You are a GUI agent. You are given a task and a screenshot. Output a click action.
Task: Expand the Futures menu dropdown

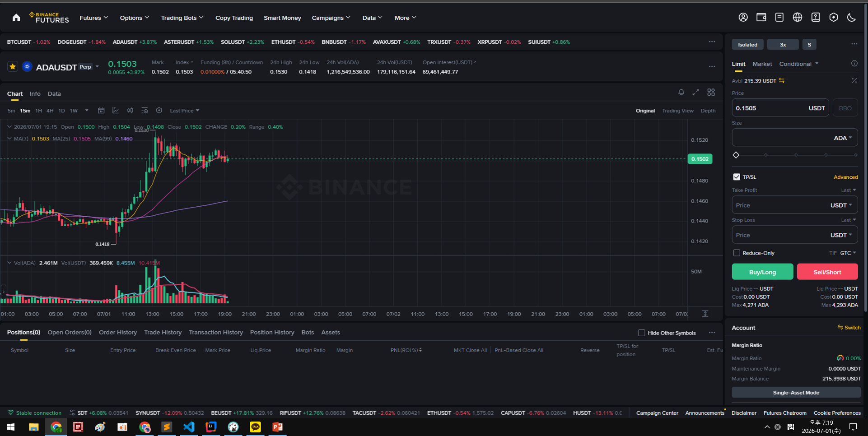click(93, 18)
